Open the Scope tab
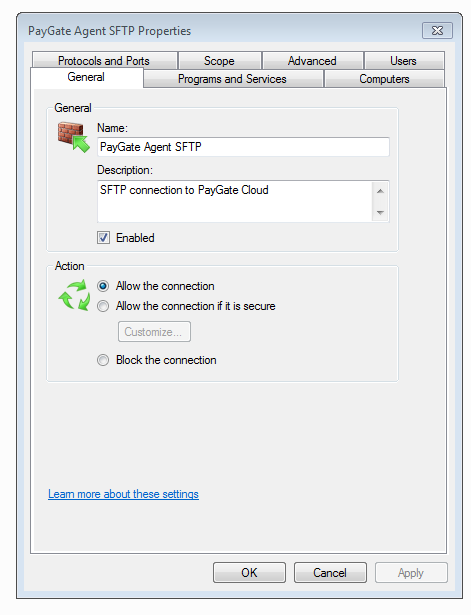This screenshot has width=471, height=615. pyautogui.click(x=219, y=61)
